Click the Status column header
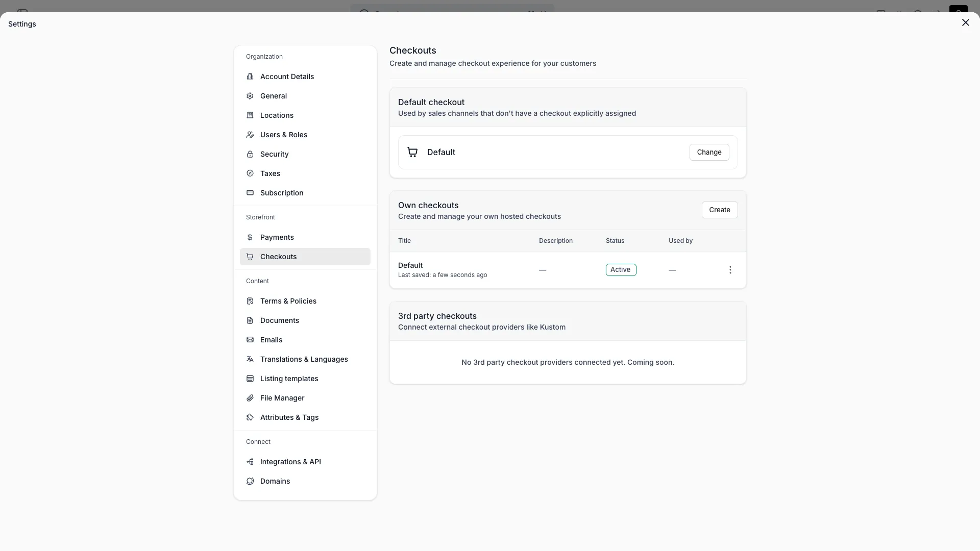980x551 pixels. click(x=615, y=241)
